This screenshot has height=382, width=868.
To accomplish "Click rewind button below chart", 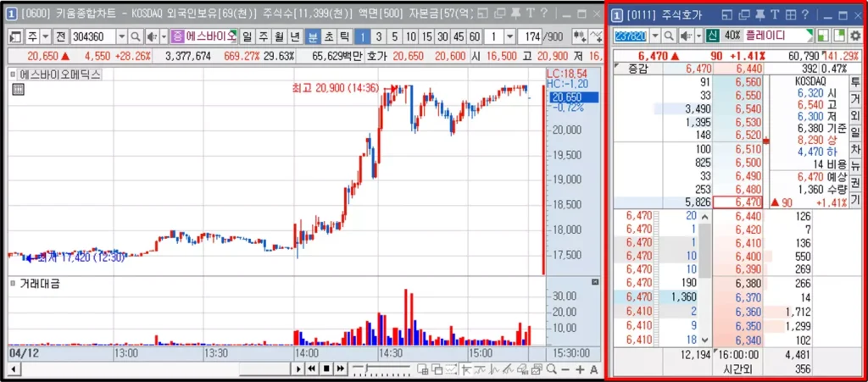I will (312, 368).
